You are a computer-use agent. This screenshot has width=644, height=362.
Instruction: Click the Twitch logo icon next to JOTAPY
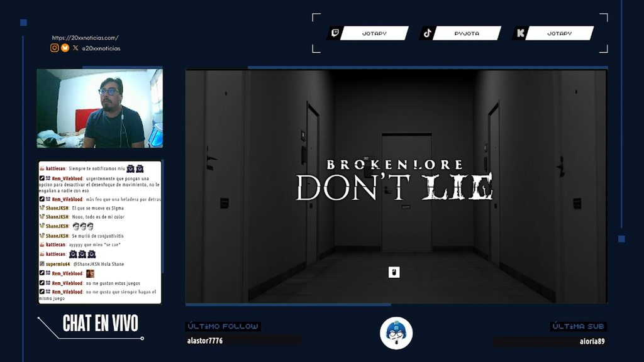coord(335,33)
